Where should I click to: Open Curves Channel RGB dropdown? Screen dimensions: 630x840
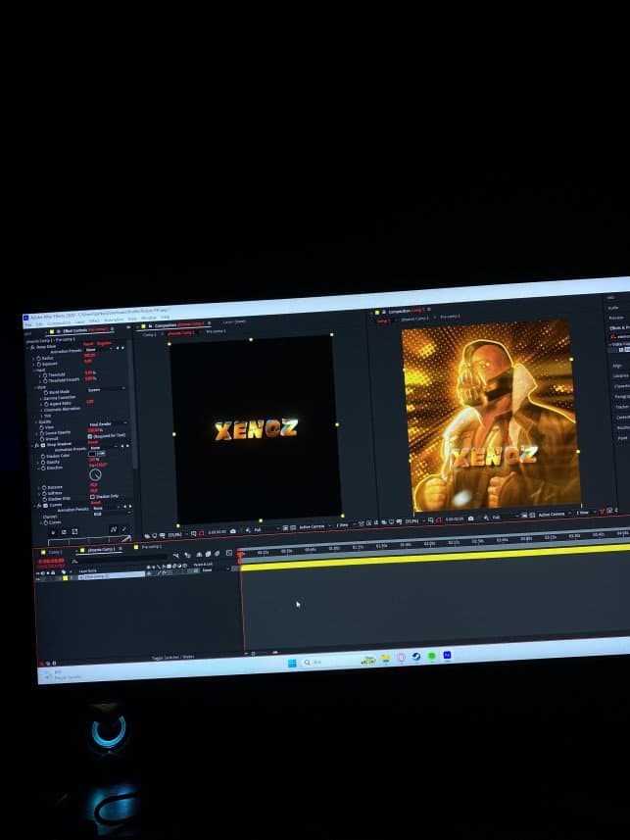(112, 514)
